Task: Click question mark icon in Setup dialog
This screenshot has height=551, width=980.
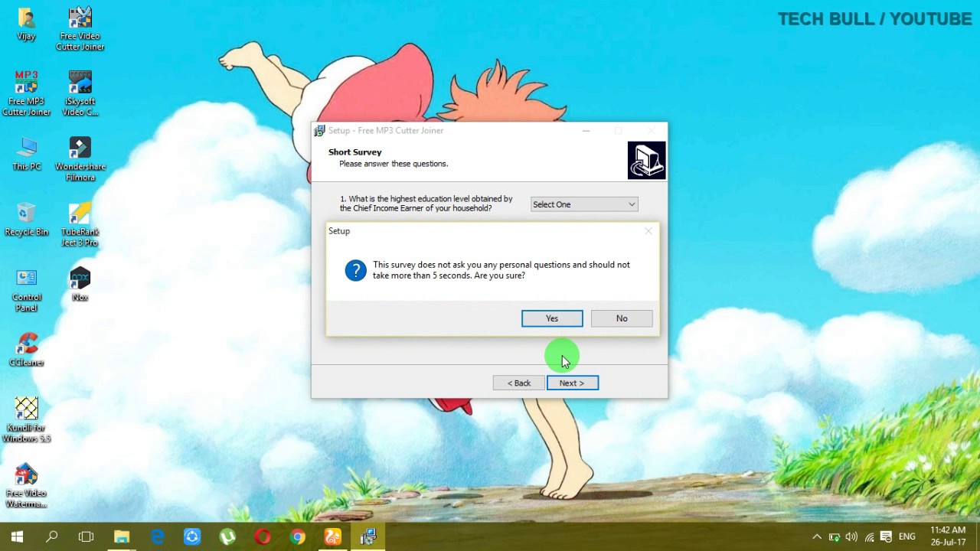Action: click(355, 270)
